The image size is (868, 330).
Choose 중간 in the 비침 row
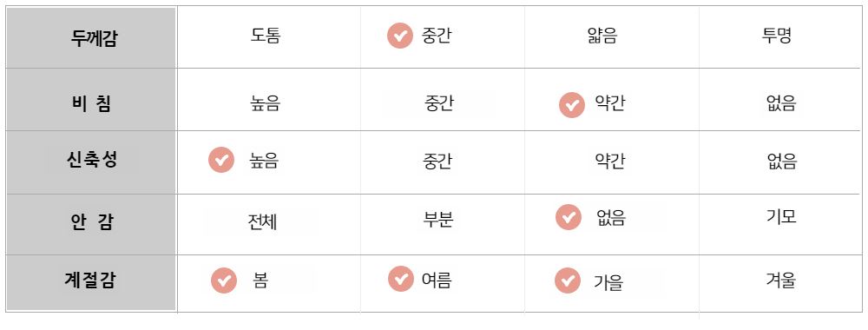(x=439, y=103)
